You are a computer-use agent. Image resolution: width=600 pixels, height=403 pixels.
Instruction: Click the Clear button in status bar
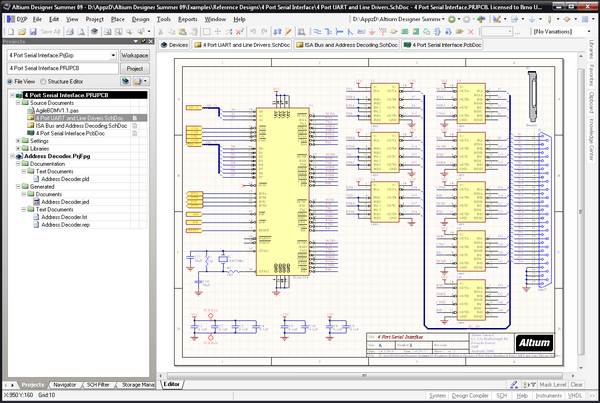[576, 385]
